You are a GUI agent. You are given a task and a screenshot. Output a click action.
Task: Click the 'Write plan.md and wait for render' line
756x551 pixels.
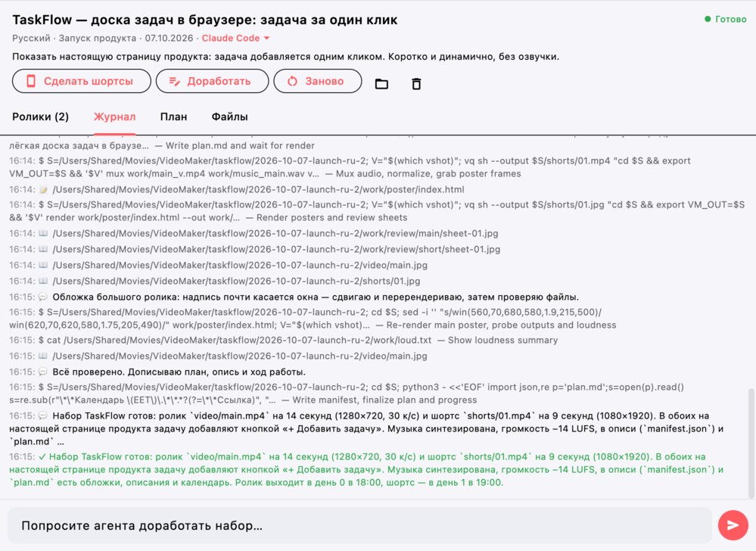162,145
